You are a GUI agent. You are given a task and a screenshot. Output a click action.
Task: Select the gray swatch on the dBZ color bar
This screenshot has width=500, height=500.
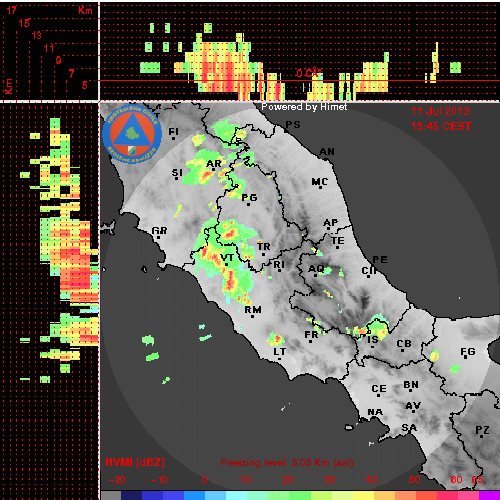(x=111, y=495)
